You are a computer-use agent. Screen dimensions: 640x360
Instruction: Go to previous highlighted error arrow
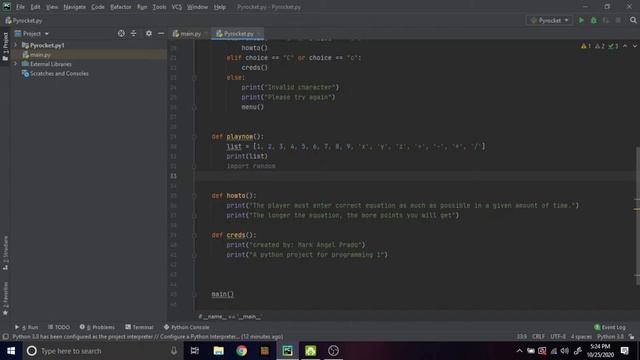click(x=625, y=46)
